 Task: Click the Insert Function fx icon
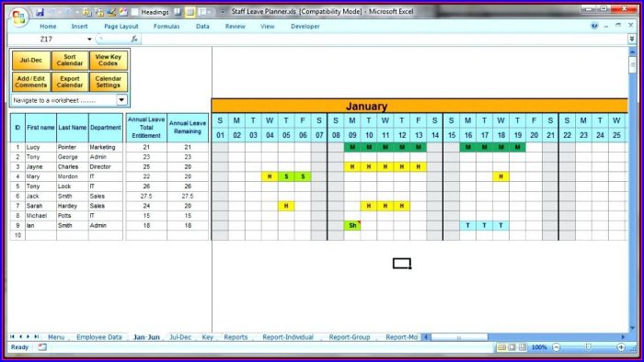pos(134,39)
